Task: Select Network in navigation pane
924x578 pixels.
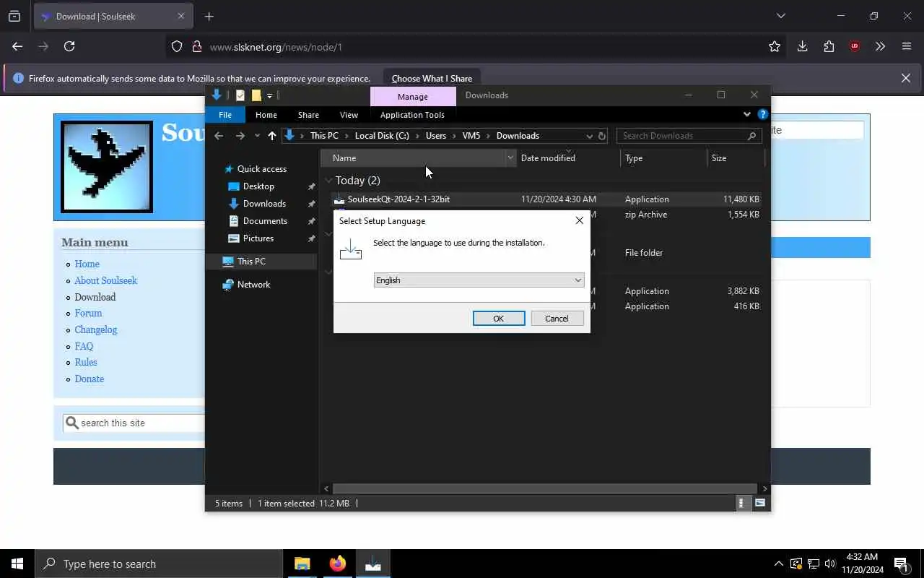Action: click(253, 285)
